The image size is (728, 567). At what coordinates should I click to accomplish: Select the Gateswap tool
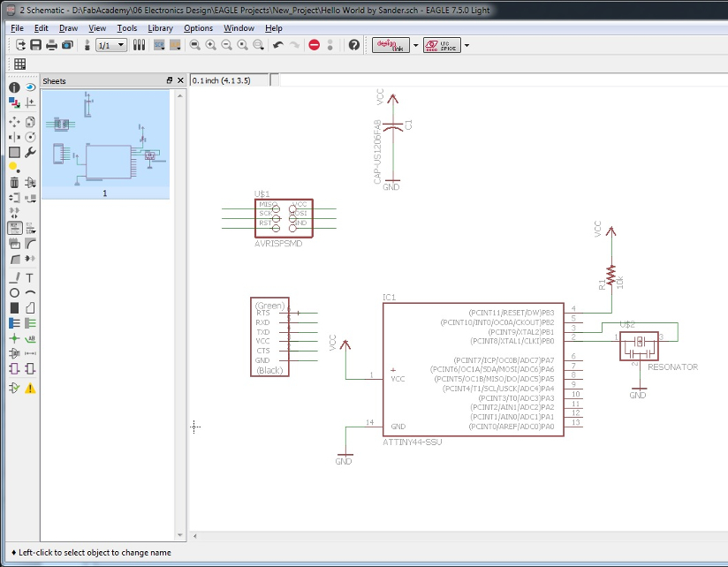point(14,213)
